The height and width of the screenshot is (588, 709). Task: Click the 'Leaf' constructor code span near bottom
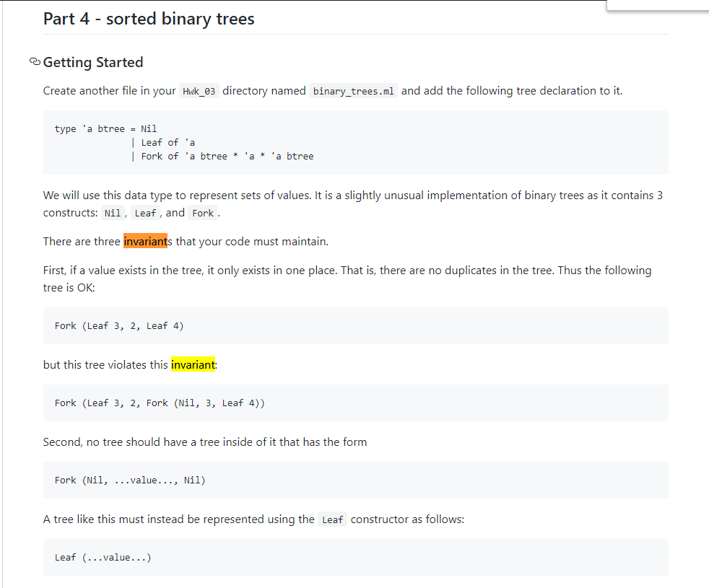pos(332,519)
